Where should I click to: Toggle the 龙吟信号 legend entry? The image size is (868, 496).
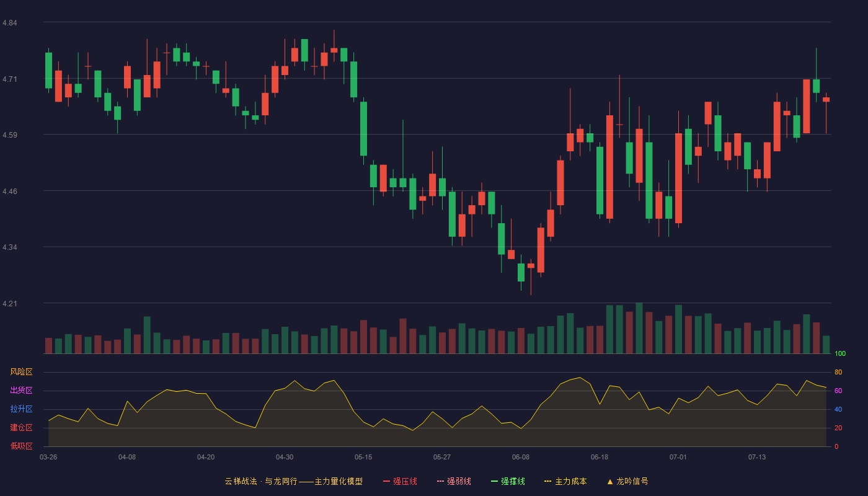[x=627, y=481]
